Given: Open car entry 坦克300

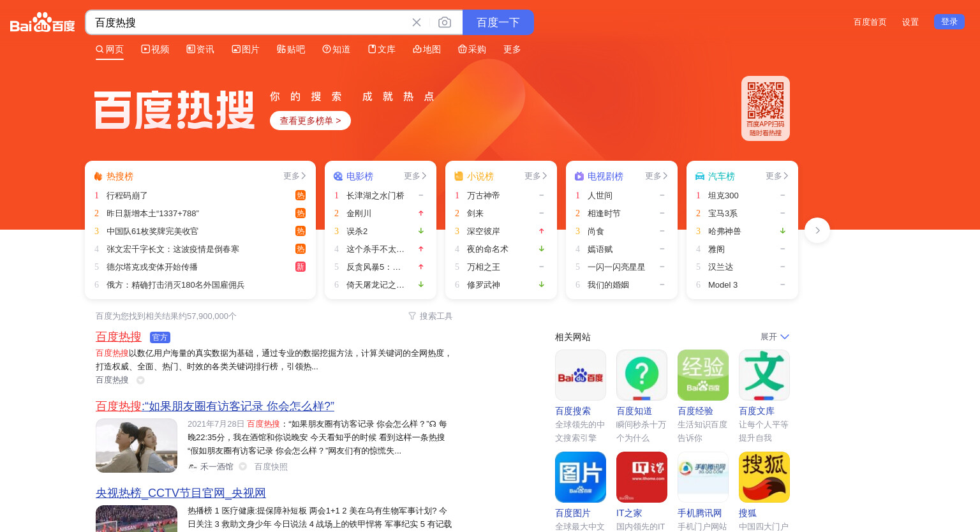Looking at the screenshot, I should [724, 195].
